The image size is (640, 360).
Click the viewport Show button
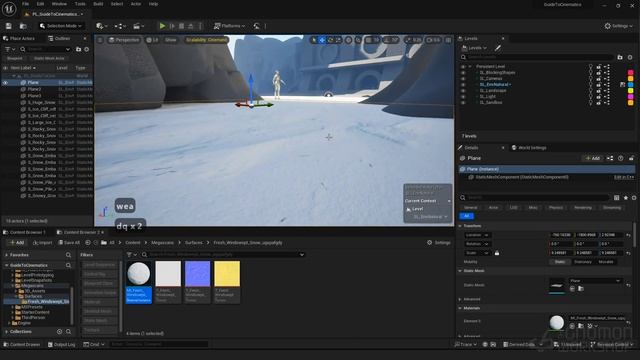(171, 40)
